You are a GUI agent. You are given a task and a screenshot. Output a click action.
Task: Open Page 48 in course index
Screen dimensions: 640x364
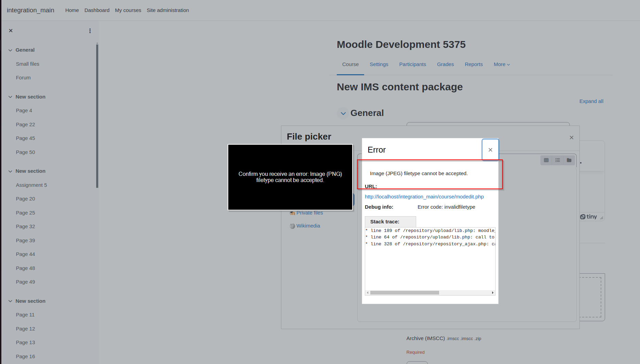25,268
